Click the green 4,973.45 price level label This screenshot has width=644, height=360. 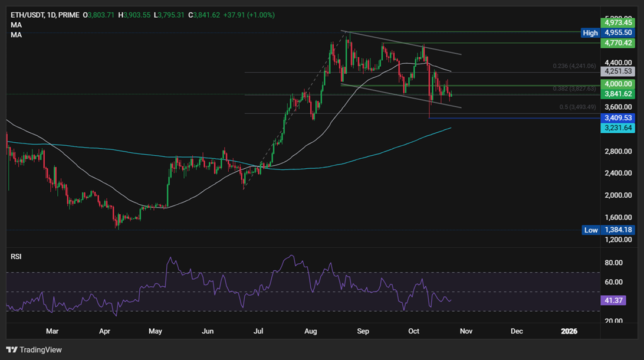tap(617, 22)
